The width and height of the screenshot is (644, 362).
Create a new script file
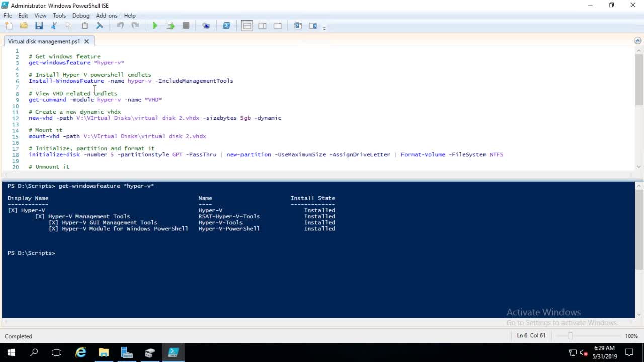[9, 26]
